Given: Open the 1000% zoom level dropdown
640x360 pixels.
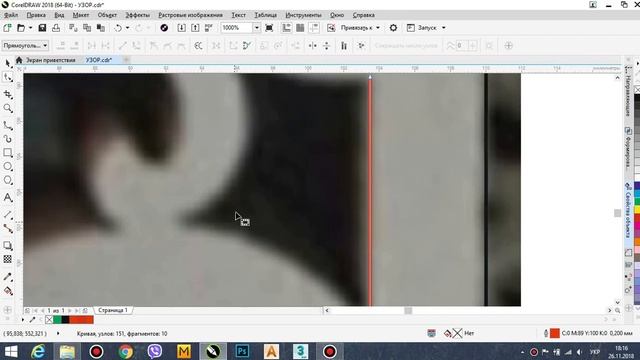Looking at the screenshot, I should (256, 28).
